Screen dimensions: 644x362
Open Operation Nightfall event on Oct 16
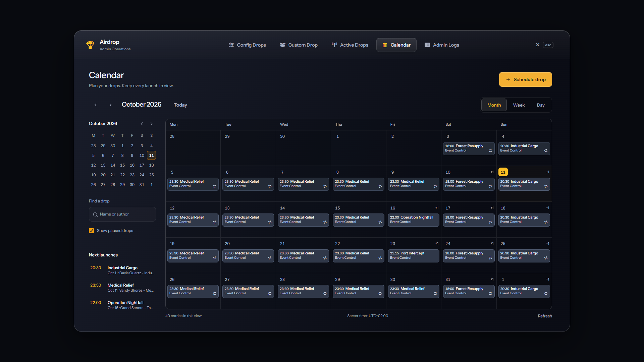click(414, 220)
